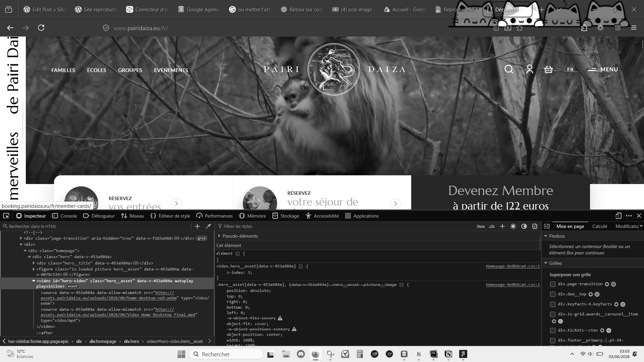Click the add new node plus icon
The image size is (644, 362).
pos(197,226)
